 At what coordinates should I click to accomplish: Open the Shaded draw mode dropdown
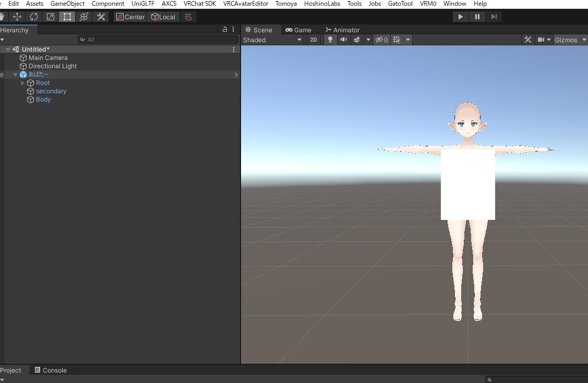click(271, 39)
